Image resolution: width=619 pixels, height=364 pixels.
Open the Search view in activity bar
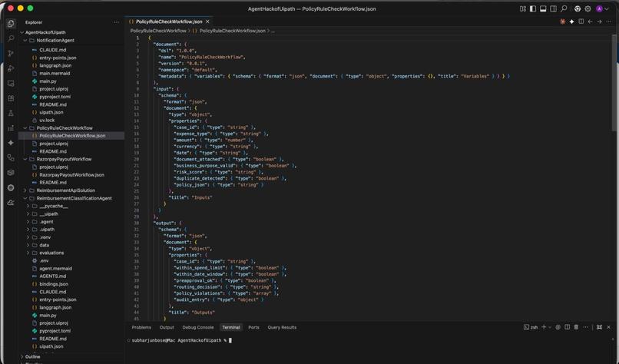click(11, 38)
